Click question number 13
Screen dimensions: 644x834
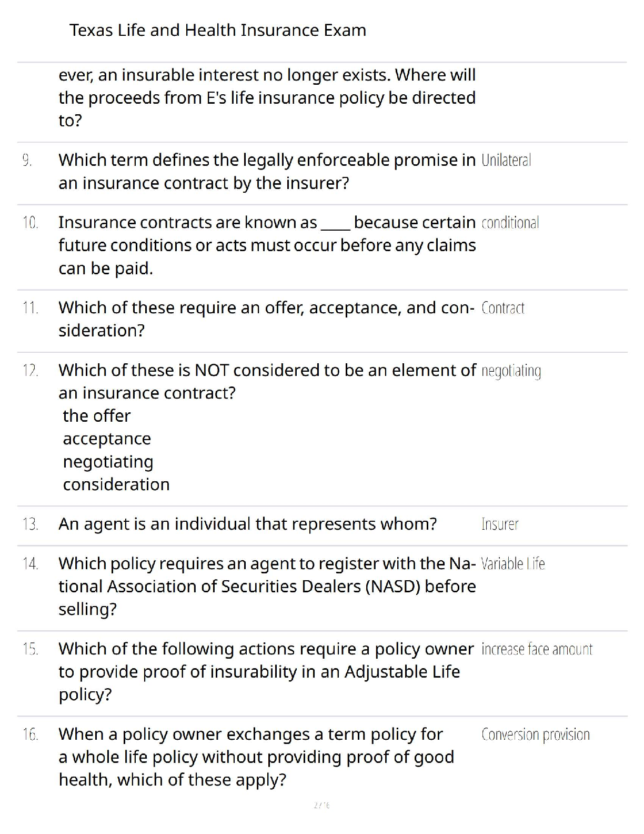[31, 524]
